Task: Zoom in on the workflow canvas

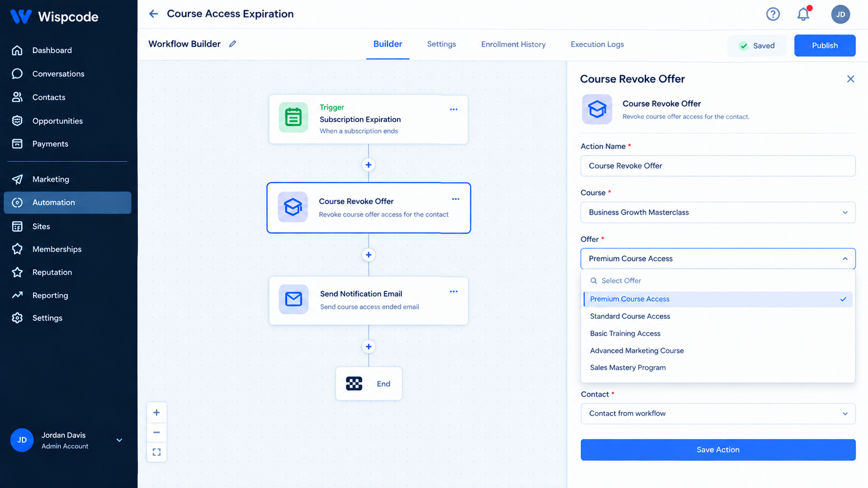Action: click(x=156, y=413)
